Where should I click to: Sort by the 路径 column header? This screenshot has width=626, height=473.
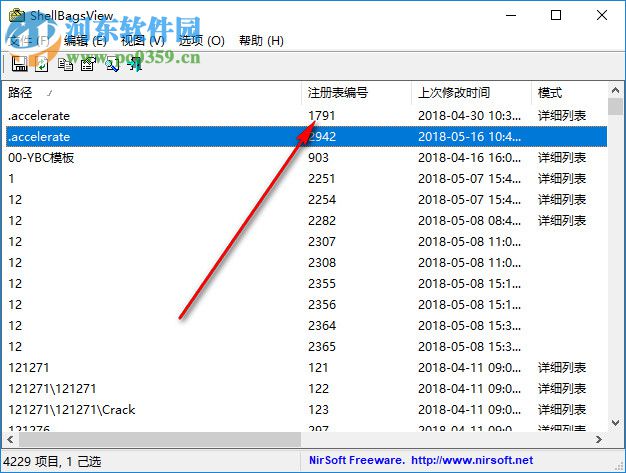point(152,93)
